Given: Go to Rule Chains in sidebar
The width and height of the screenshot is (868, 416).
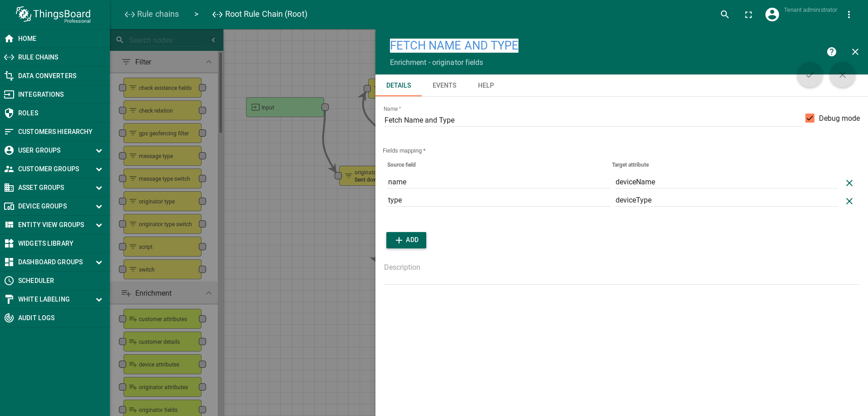Looking at the screenshot, I should pos(55,57).
